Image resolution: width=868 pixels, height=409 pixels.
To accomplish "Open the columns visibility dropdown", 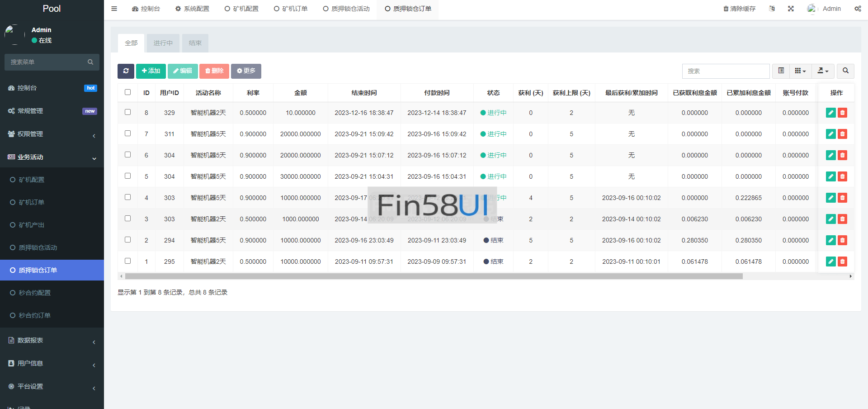I will coord(800,71).
